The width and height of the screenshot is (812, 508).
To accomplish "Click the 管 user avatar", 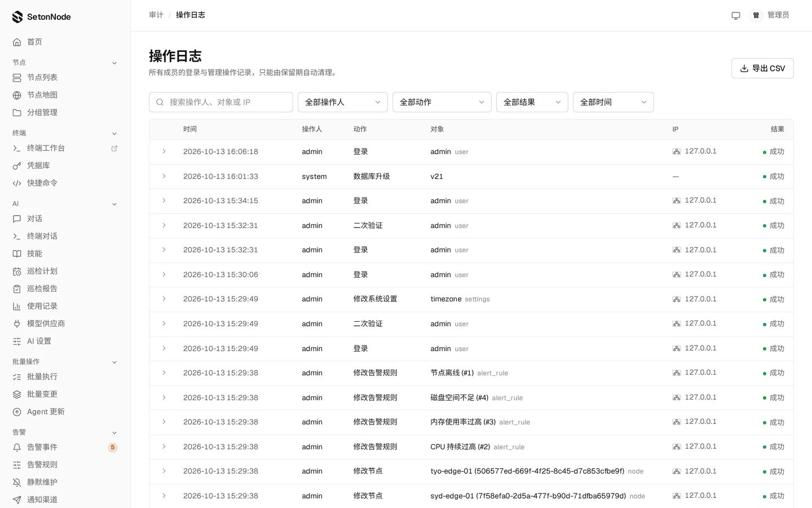I will pos(756,15).
